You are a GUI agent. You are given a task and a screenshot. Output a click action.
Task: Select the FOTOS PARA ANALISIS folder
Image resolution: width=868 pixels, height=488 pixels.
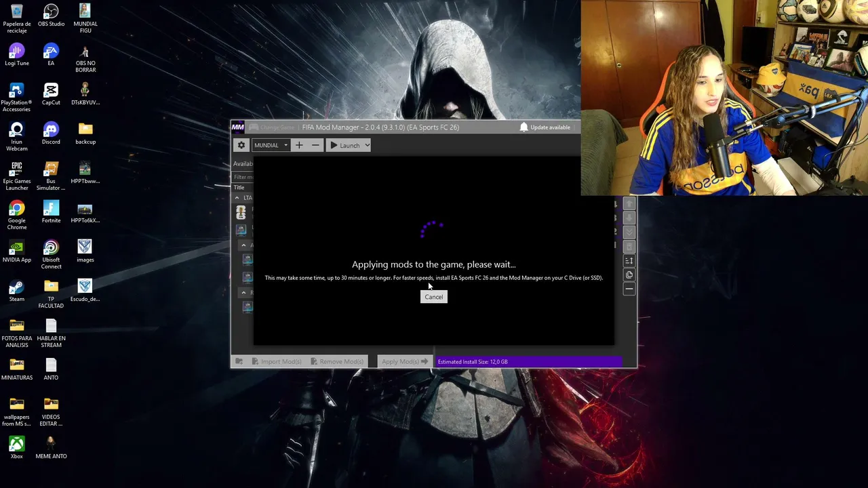17,333
